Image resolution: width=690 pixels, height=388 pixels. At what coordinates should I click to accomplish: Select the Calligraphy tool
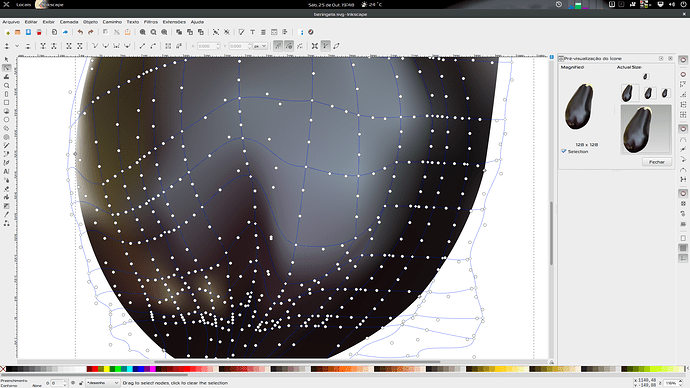pyautogui.click(x=6, y=163)
